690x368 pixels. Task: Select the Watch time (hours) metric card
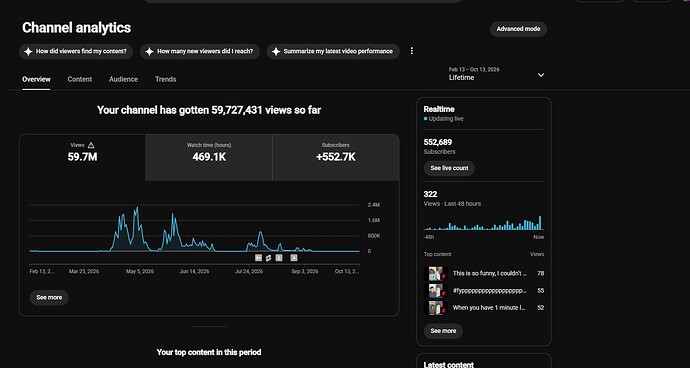pos(209,157)
